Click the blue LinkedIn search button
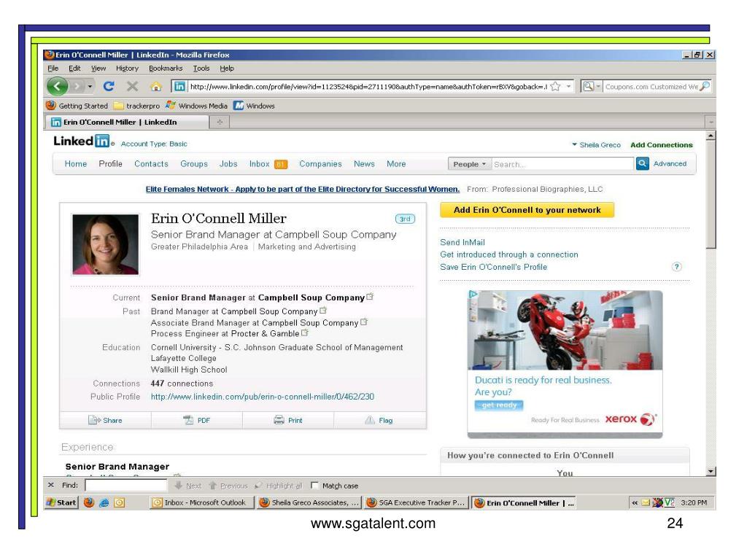Image resolution: width=747 pixels, height=560 pixels. (642, 164)
